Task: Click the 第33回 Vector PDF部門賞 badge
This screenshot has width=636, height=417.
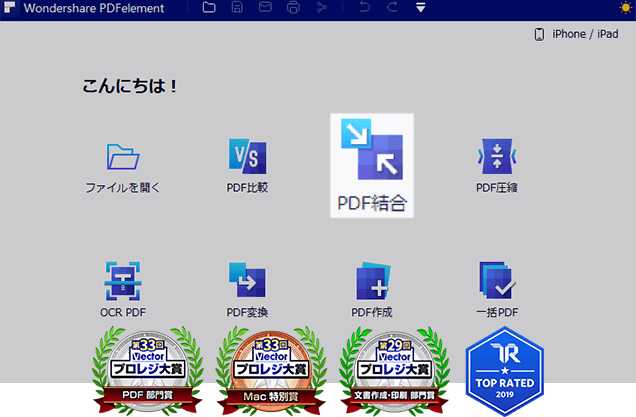Action: 148,371
